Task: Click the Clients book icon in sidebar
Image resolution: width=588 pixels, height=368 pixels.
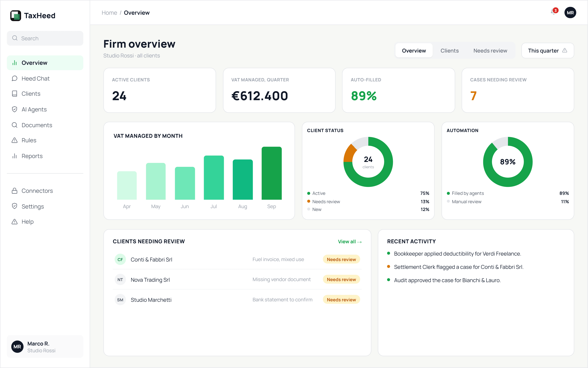Action: coord(14,94)
